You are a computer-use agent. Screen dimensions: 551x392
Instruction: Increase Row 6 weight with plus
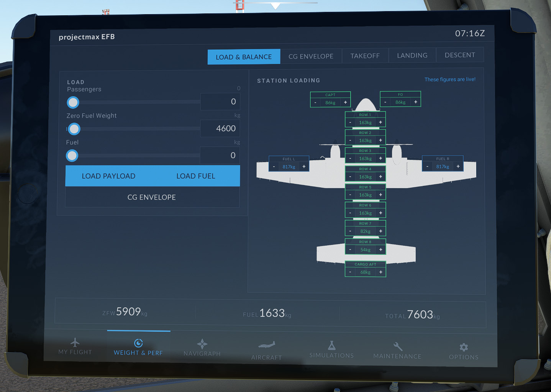(380, 213)
